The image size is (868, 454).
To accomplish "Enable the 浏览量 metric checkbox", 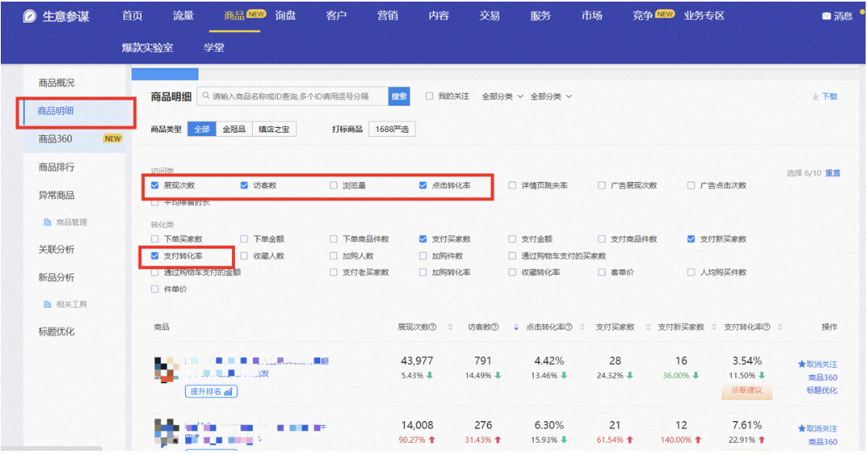I will [333, 185].
